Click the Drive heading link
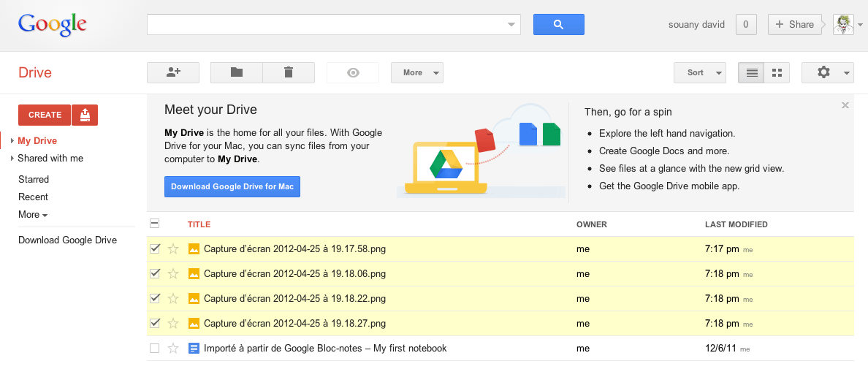The image size is (868, 380). 35,72
